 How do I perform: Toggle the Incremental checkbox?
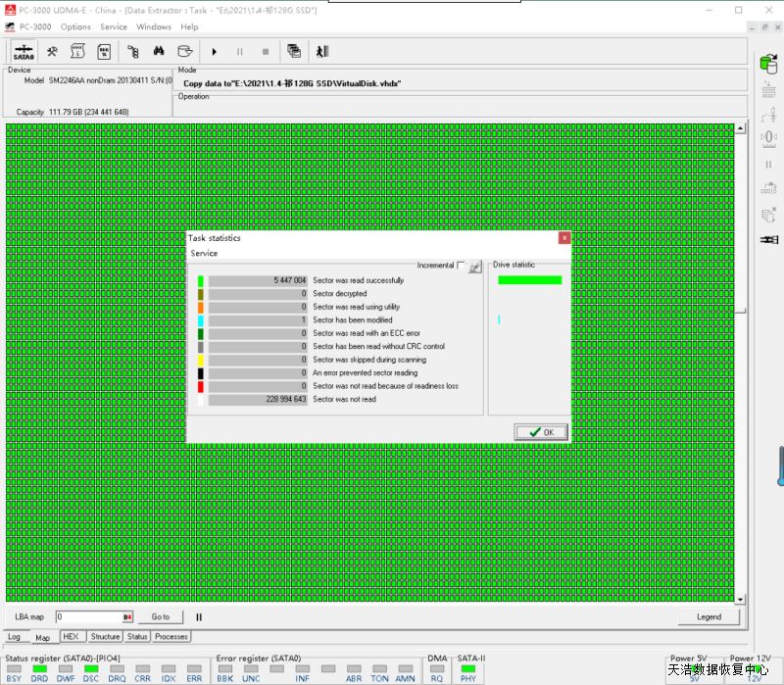point(462,266)
